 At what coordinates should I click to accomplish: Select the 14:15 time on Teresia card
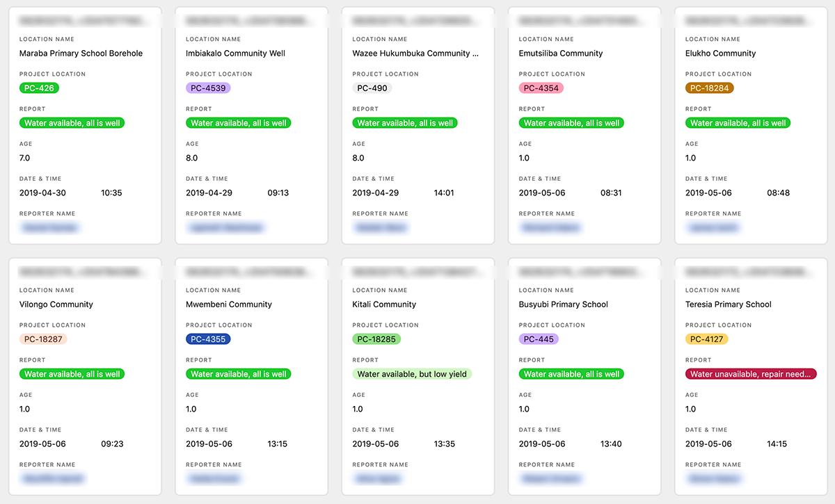pos(777,444)
